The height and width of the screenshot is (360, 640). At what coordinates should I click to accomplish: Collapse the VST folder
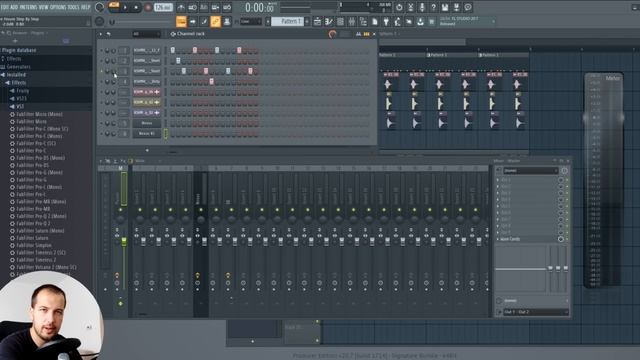coord(18,106)
